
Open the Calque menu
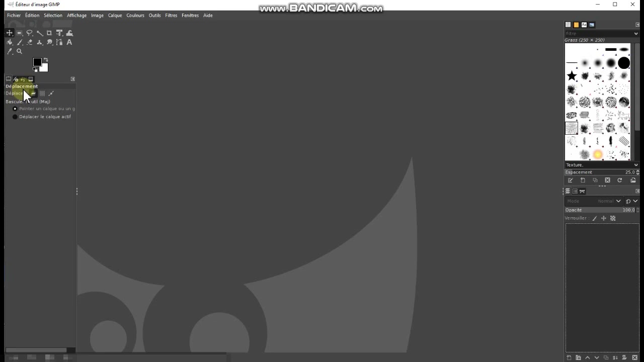[115, 15]
